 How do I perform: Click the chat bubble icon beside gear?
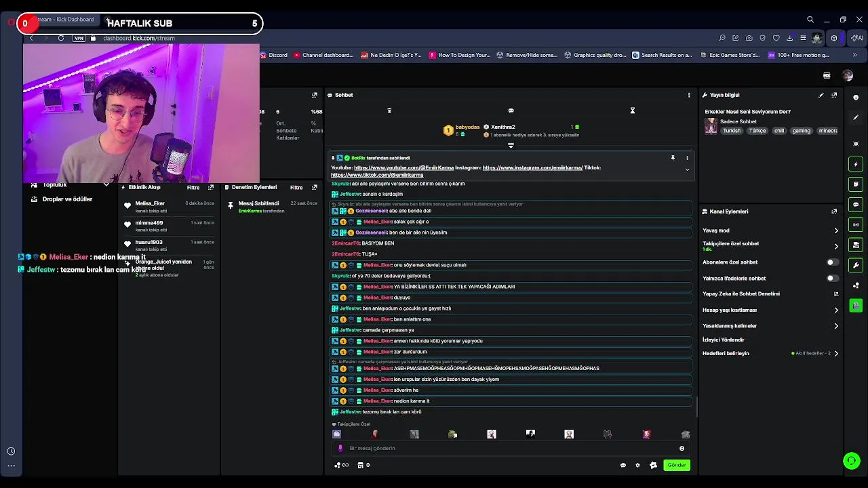click(x=623, y=465)
